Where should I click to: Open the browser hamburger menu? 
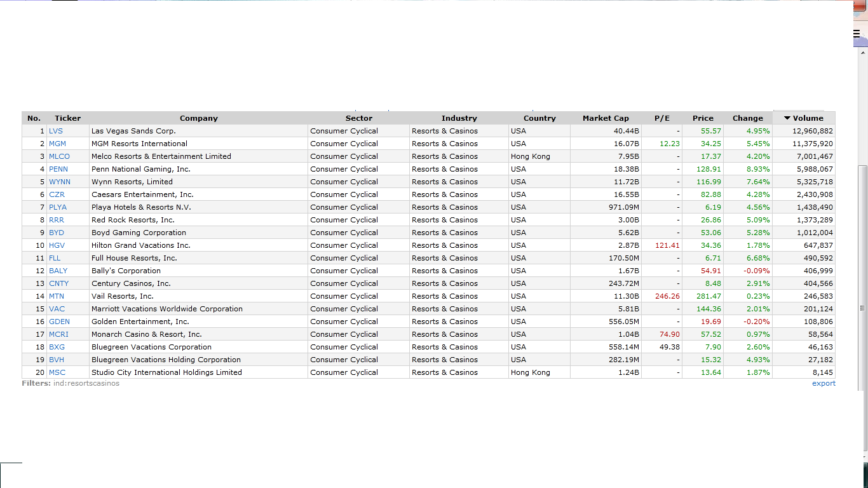tap(856, 34)
